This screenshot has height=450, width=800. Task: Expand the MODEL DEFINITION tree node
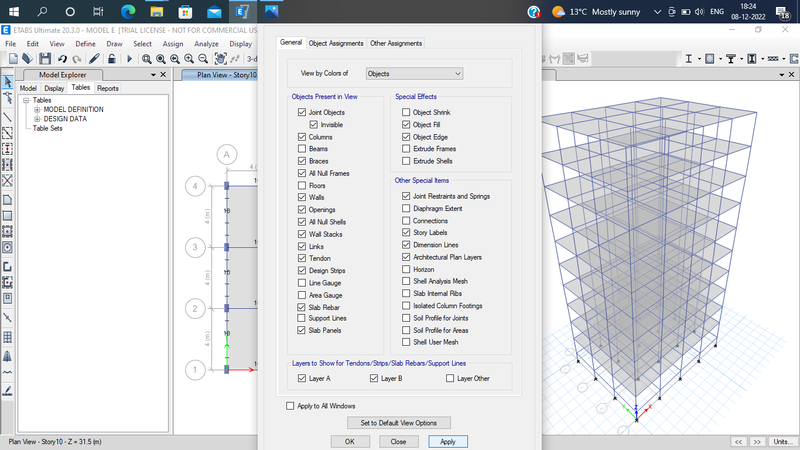37,110
